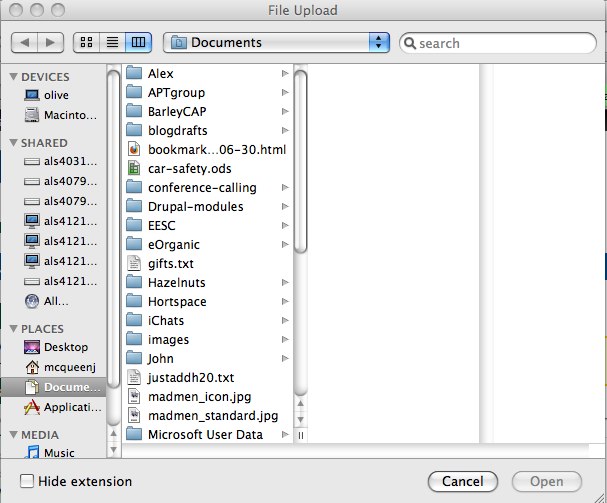Image resolution: width=607 pixels, height=503 pixels.
Task: Select the first als4121 shared computer
Action: click(60, 221)
